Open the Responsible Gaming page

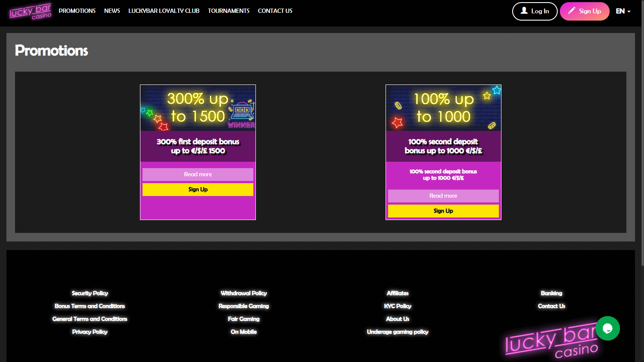tap(243, 306)
